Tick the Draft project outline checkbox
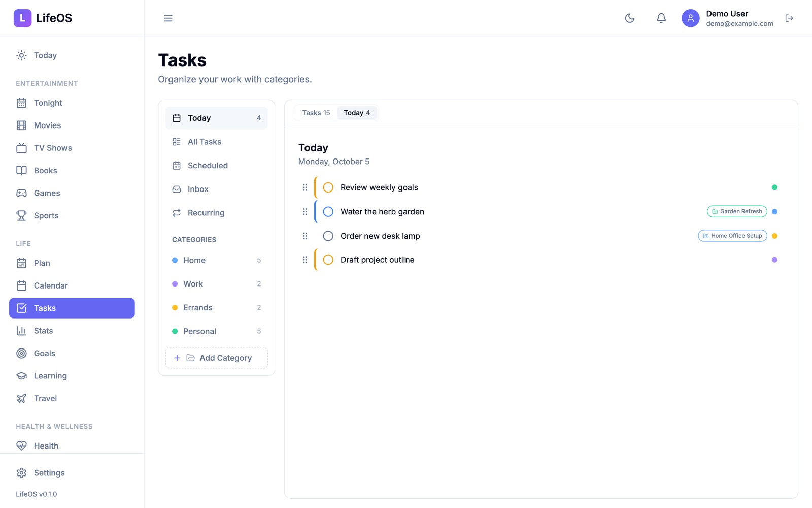Image resolution: width=812 pixels, height=508 pixels. [x=328, y=260]
